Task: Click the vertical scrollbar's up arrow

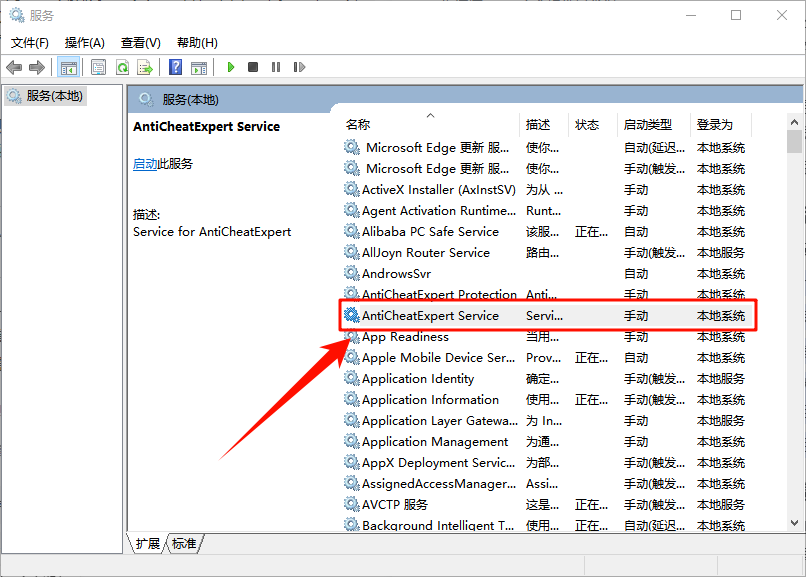Action: (x=794, y=116)
